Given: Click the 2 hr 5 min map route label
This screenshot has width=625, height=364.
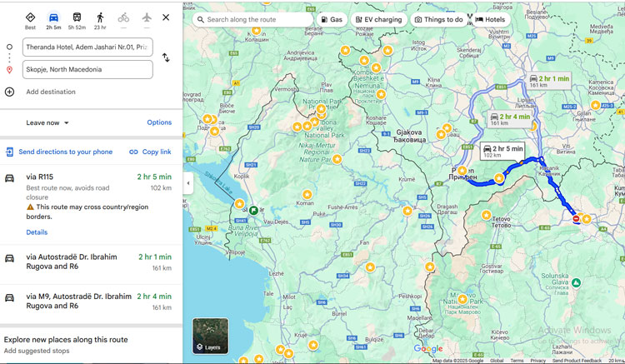Looking at the screenshot, I should (x=502, y=152).
